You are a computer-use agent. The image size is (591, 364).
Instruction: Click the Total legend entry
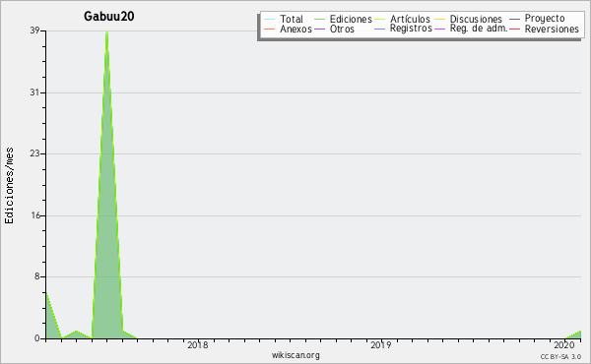pos(284,19)
